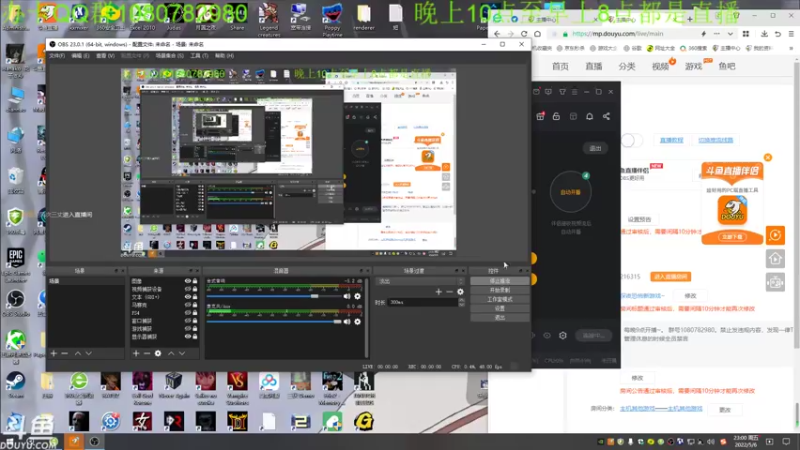Add a new scene with the plus icon in OBS Scenes panel
Image resolution: width=800 pixels, height=450 pixels.
[54, 353]
